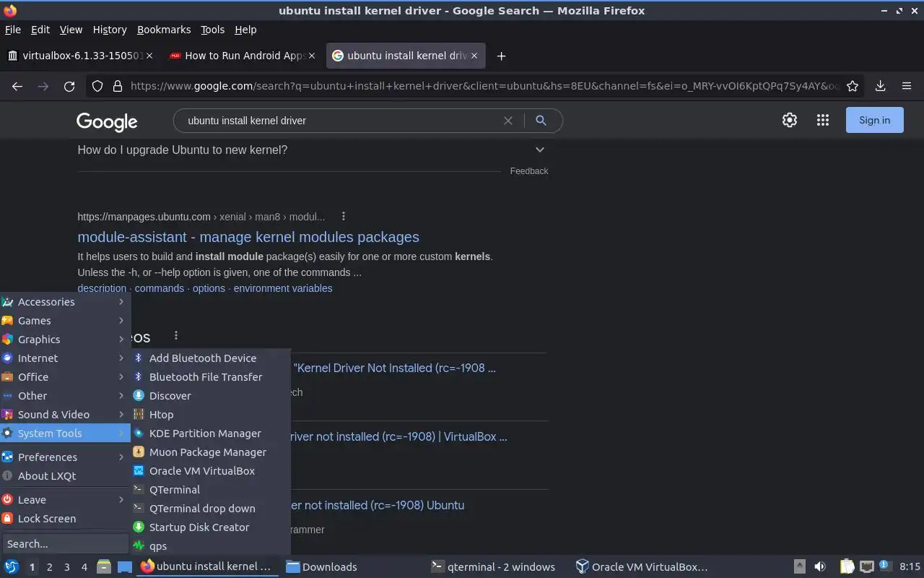Open the Firefox downloads panel
924x578 pixels.
pos(880,86)
